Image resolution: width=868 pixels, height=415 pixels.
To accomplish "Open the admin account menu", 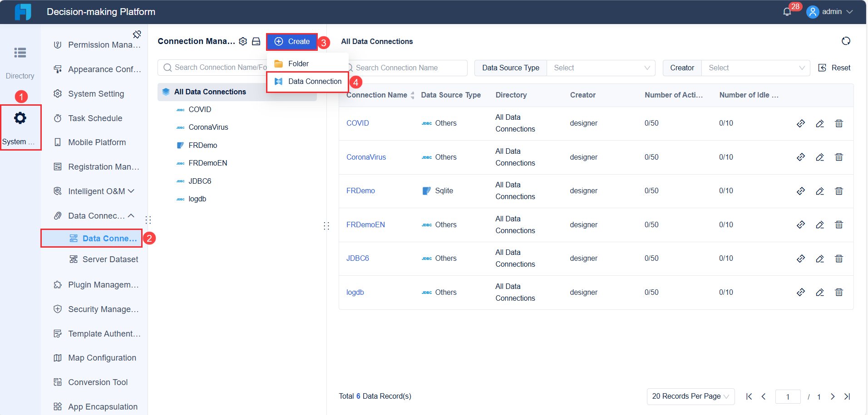I will pos(830,12).
